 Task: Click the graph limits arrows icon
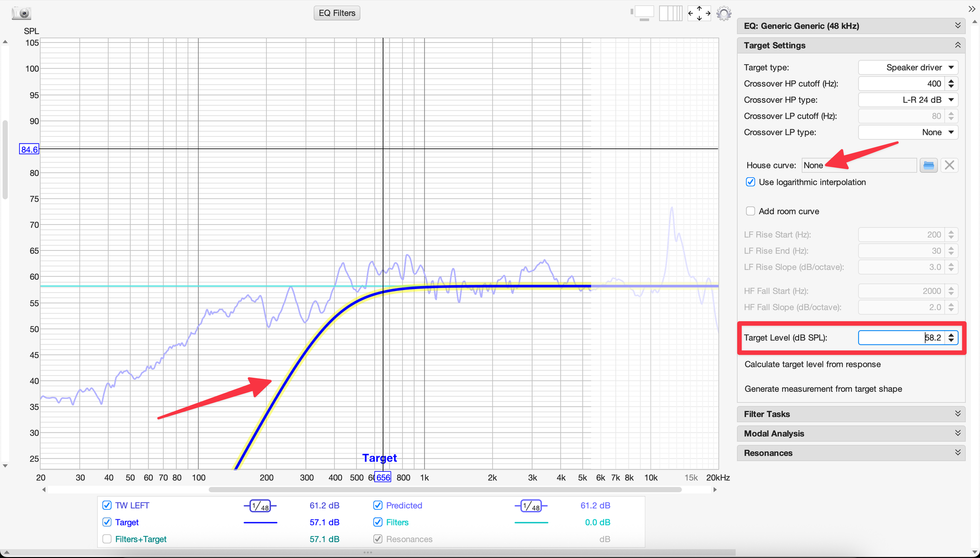point(699,13)
